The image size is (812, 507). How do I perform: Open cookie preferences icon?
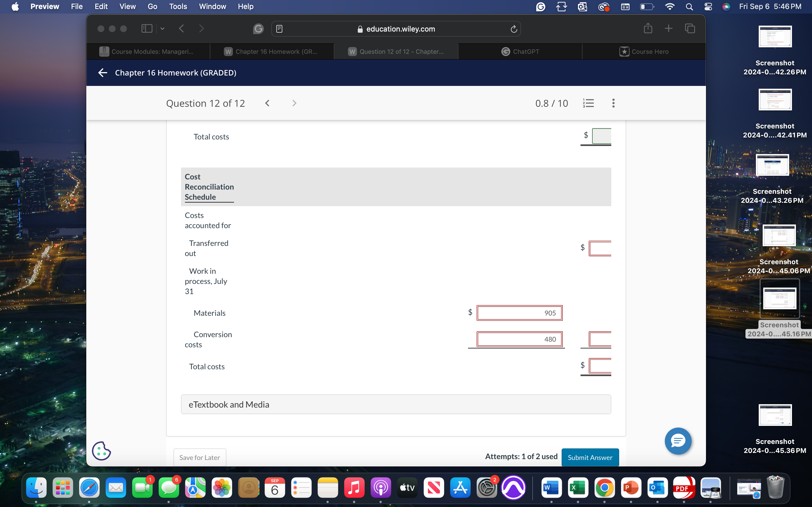click(x=101, y=451)
